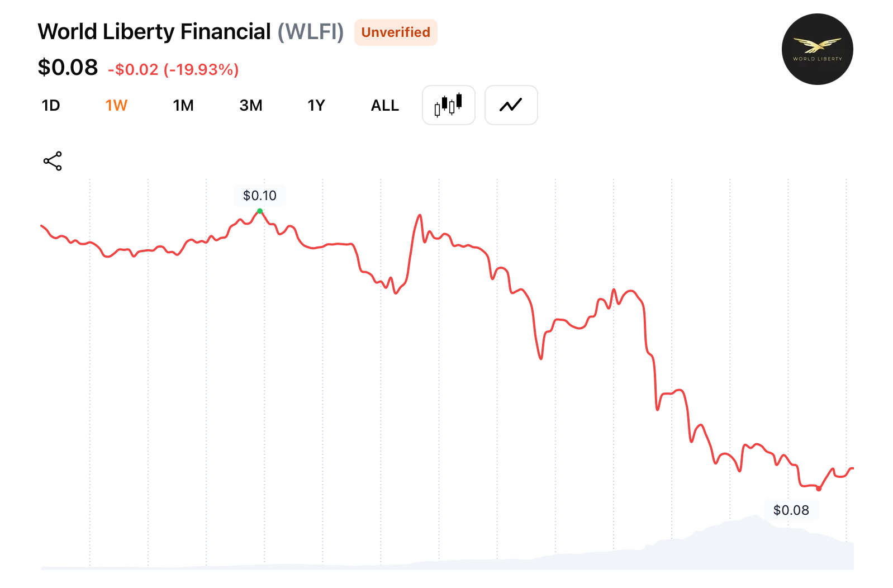
Task: Switch to the 1M tab
Action: click(183, 105)
